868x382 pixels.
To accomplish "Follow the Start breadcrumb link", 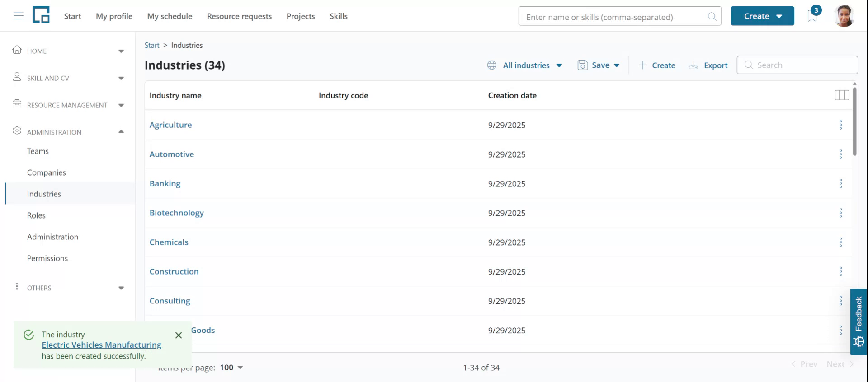I will pos(152,45).
